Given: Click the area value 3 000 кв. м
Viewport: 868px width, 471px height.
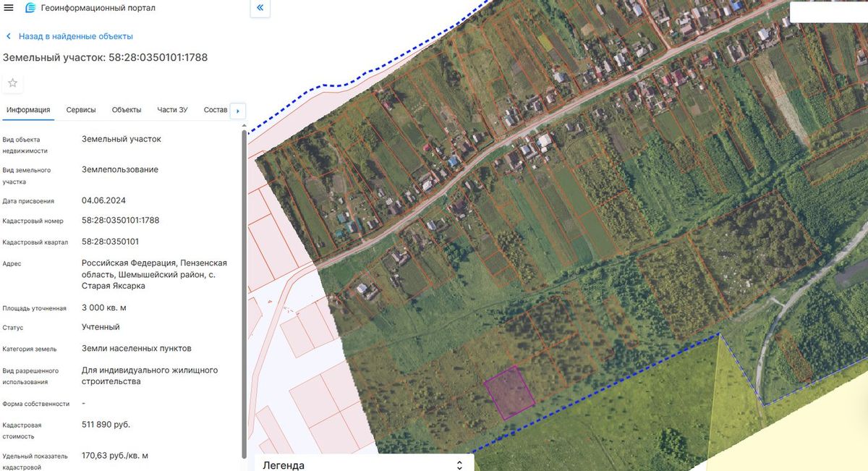Looking at the screenshot, I should [104, 307].
